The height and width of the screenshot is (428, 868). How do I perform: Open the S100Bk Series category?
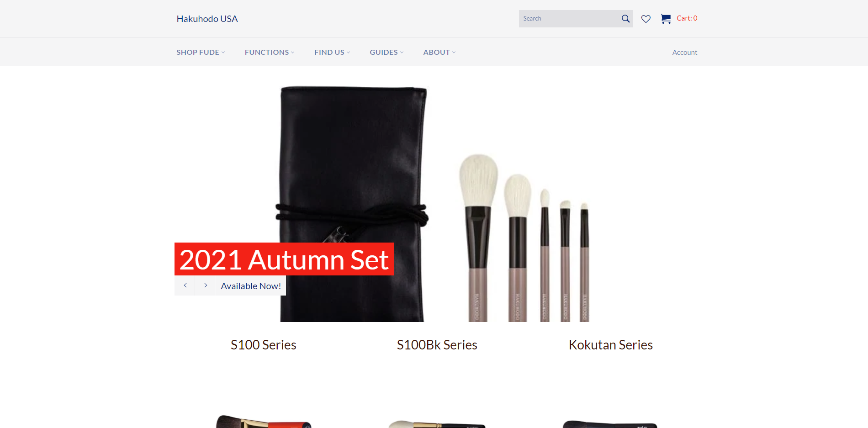click(x=437, y=345)
